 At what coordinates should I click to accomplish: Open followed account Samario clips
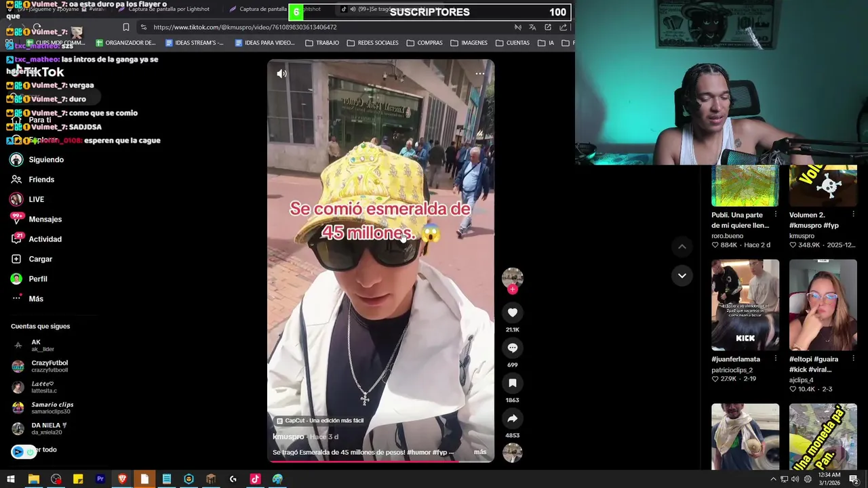pyautogui.click(x=43, y=408)
